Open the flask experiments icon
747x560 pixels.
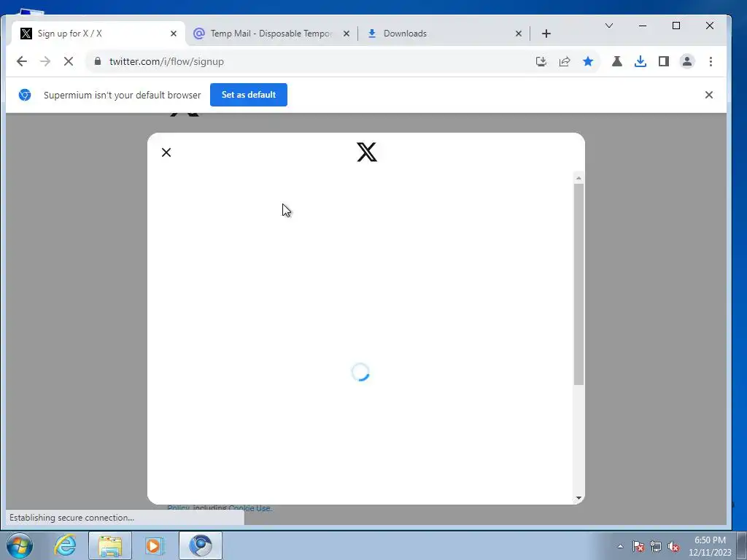(x=617, y=61)
